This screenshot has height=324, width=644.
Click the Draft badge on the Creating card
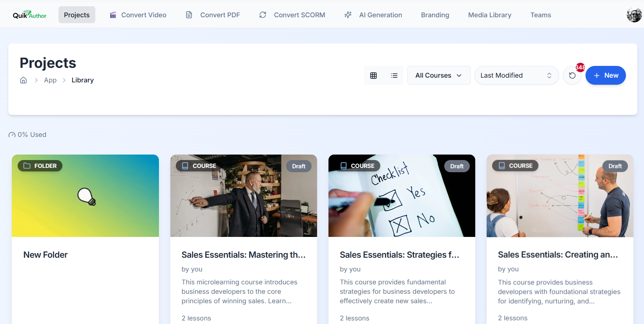tap(615, 166)
